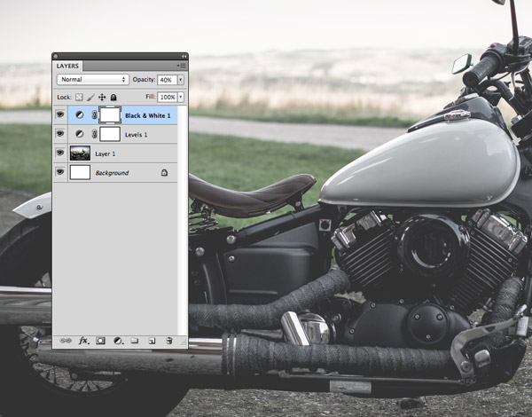
Task: Select the Black & White 1 layer mask thumbnail
Action: 110,114
